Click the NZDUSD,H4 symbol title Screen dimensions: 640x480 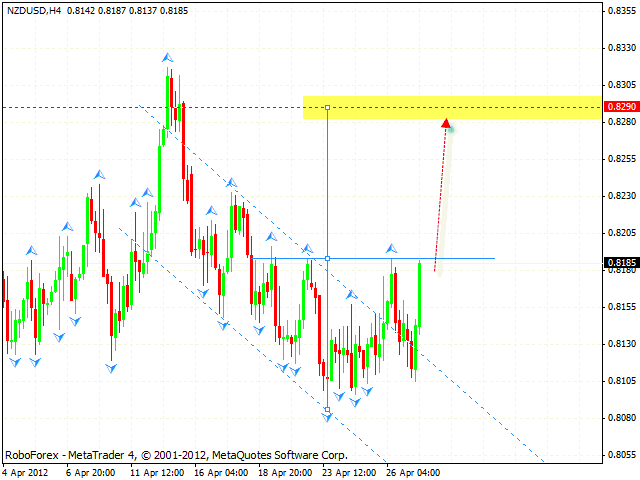coord(34,11)
